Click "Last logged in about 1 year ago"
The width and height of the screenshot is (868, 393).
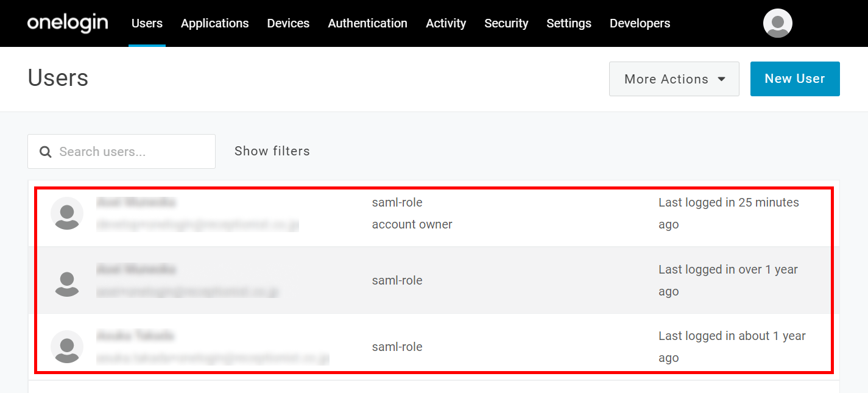[732, 347]
